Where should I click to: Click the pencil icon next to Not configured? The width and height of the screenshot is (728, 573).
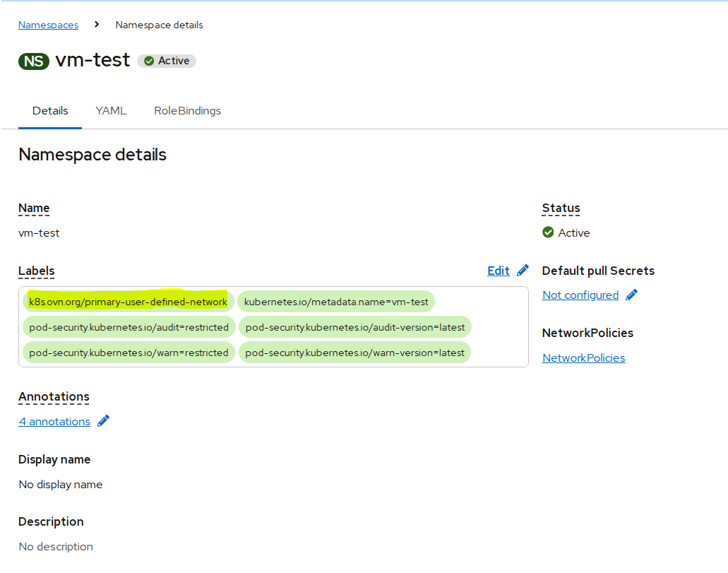tap(631, 295)
